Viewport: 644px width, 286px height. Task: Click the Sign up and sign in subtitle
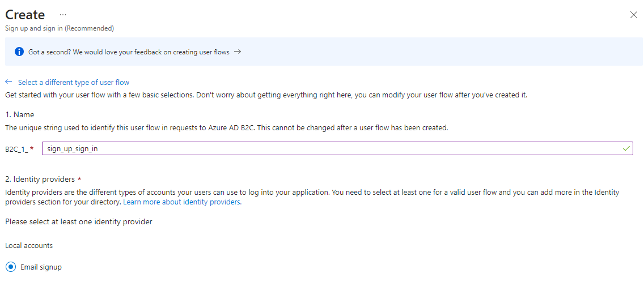60,28
